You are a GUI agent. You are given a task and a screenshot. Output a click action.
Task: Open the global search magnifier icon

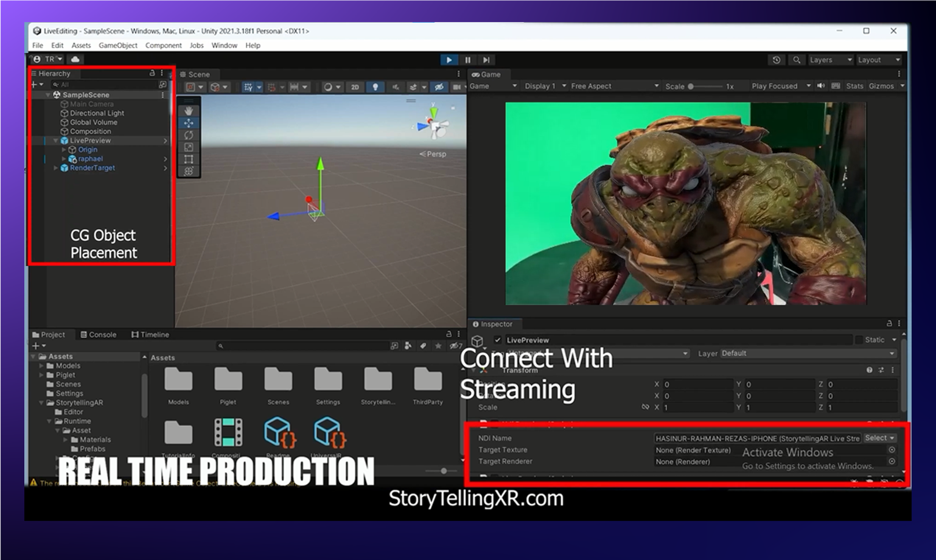[796, 60]
